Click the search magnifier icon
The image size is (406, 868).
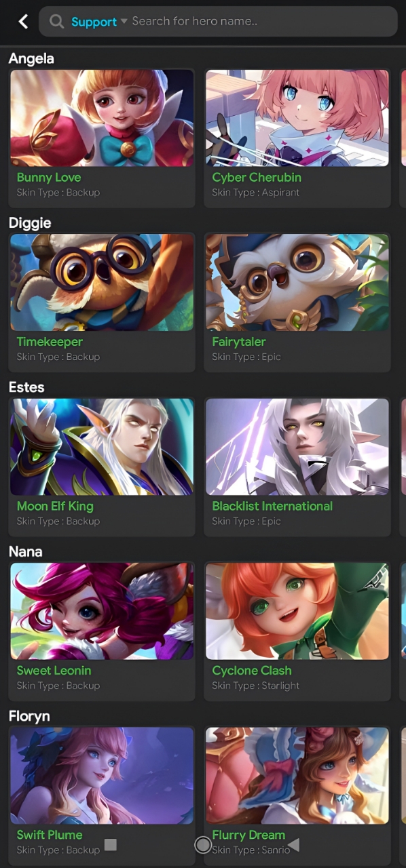point(57,22)
